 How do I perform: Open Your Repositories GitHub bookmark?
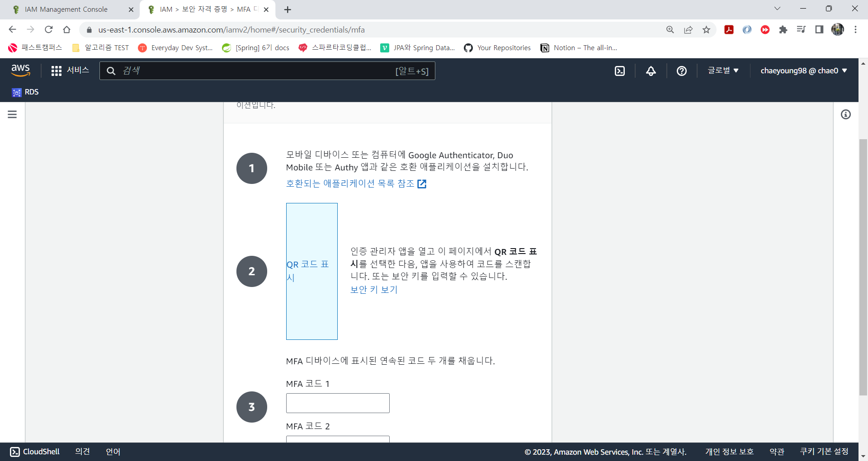[497, 48]
